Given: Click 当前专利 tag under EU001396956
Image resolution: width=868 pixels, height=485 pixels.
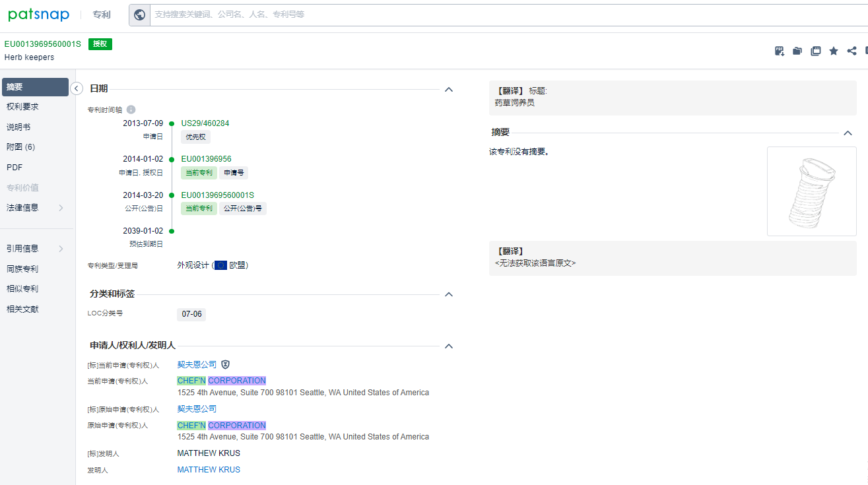Looking at the screenshot, I should click(x=199, y=173).
